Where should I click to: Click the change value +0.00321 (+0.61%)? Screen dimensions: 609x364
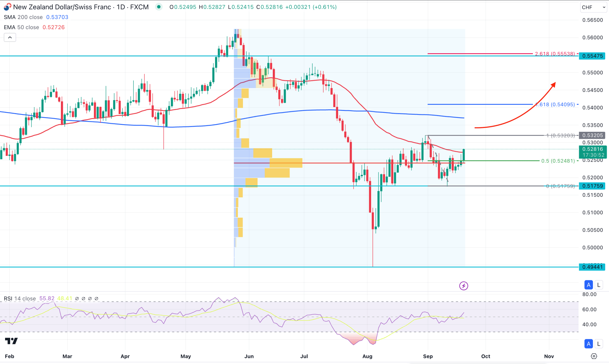tap(311, 7)
